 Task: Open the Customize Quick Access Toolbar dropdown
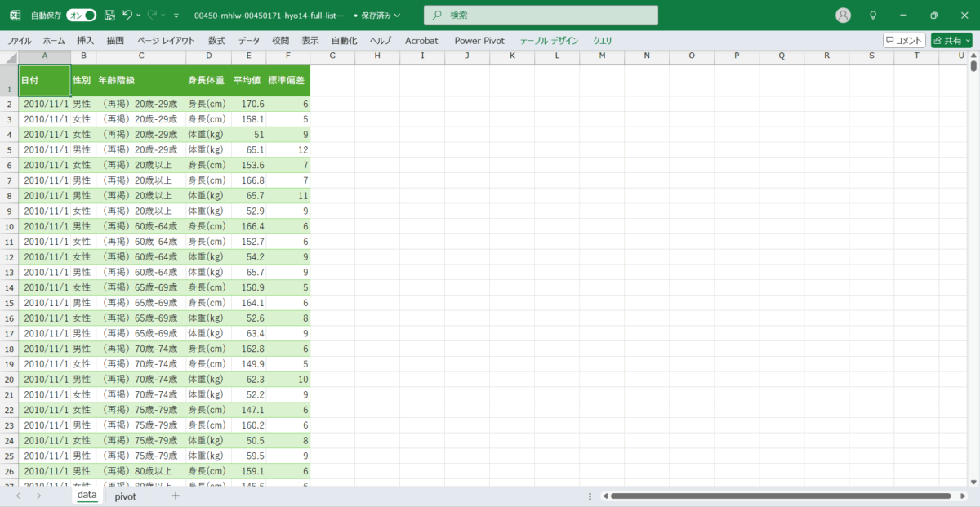point(176,16)
